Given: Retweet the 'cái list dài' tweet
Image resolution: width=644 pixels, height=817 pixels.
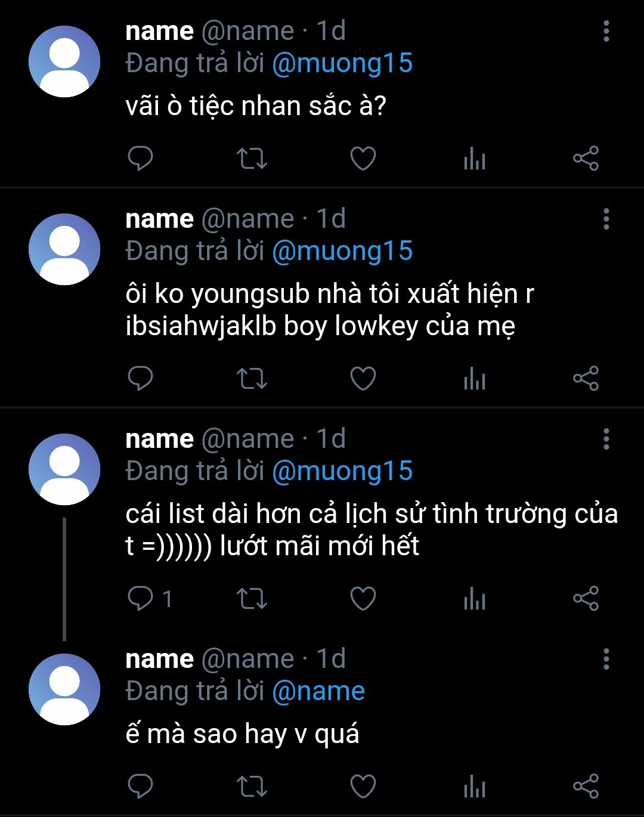Looking at the screenshot, I should pyautogui.click(x=252, y=599).
